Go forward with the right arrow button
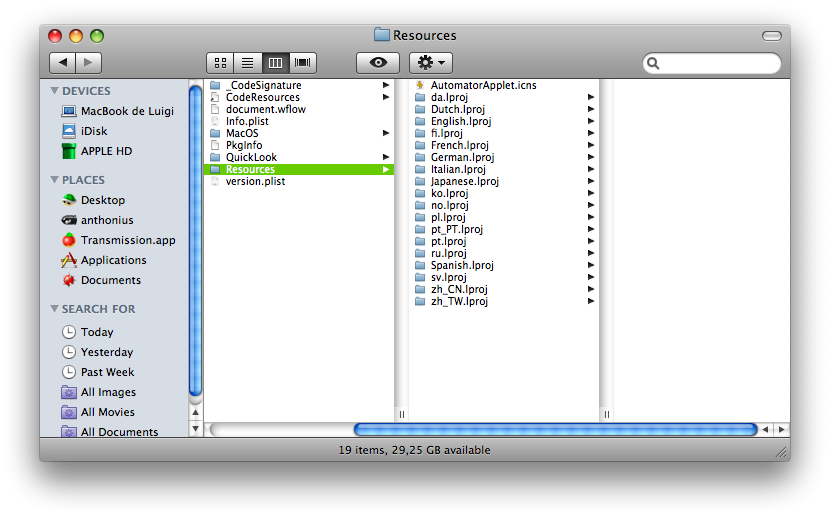This screenshot has width=830, height=516. [88, 63]
